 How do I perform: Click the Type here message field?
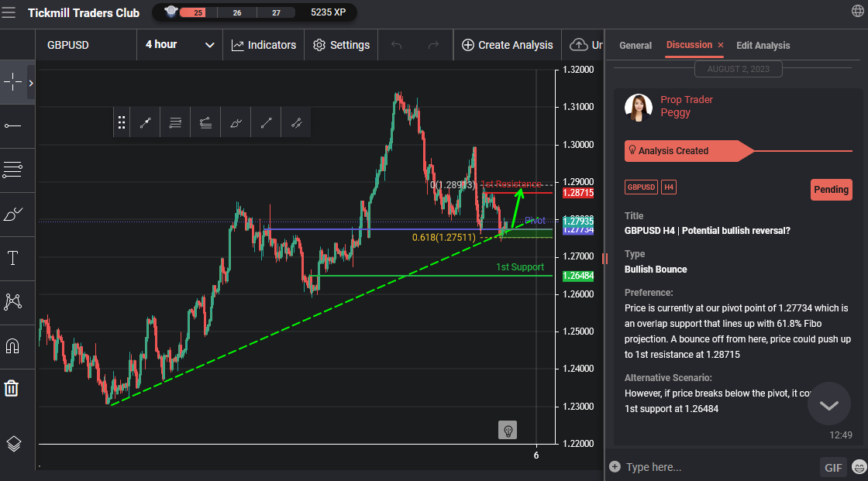tap(720, 467)
